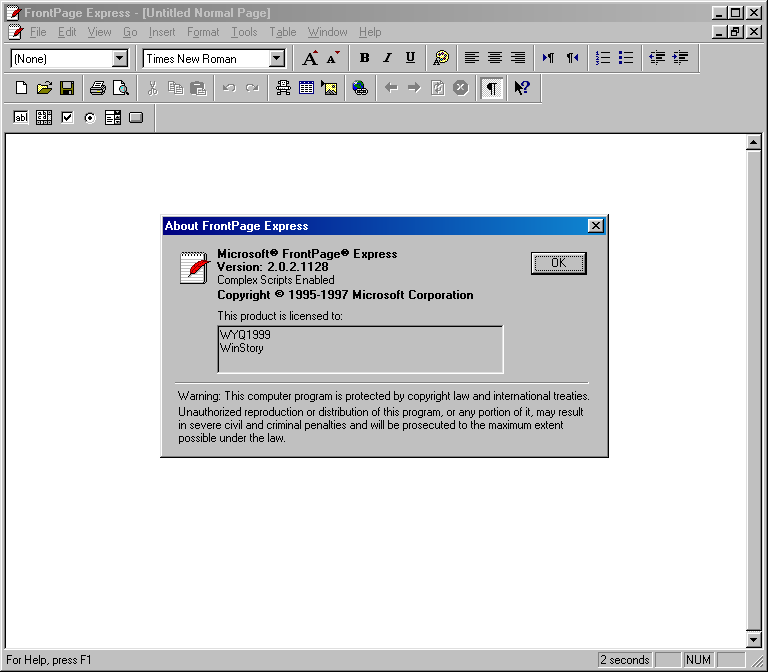Open the Format menu
This screenshot has height=672, width=768.
tap(203, 32)
